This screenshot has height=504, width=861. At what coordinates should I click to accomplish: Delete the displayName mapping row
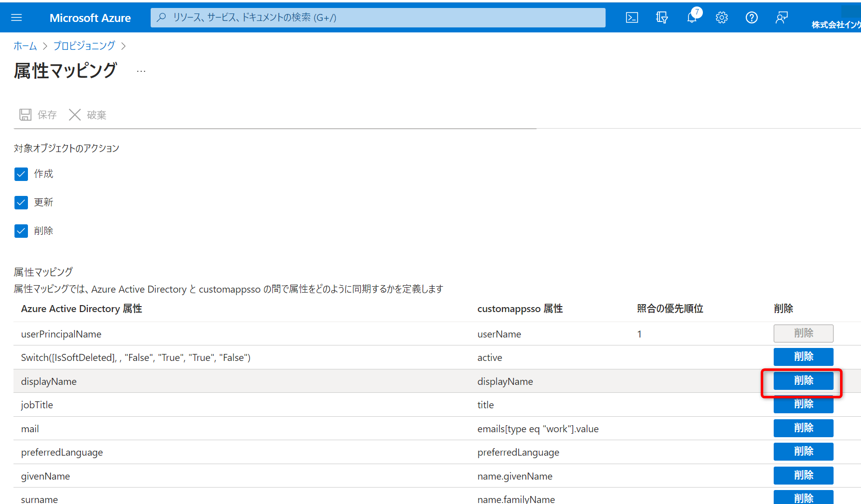(x=803, y=381)
